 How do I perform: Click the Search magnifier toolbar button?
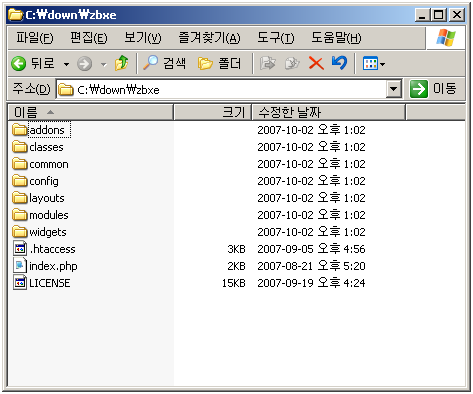(x=165, y=63)
